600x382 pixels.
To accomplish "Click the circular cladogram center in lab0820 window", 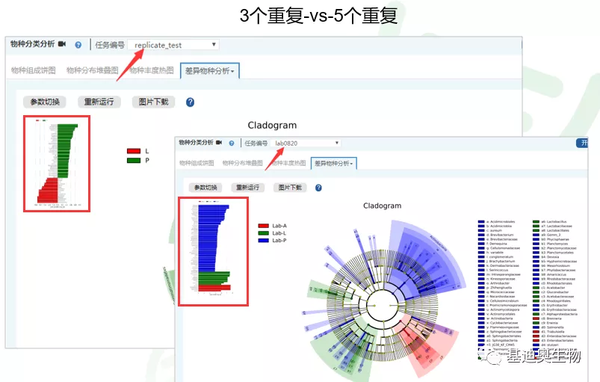I will 382,305.
